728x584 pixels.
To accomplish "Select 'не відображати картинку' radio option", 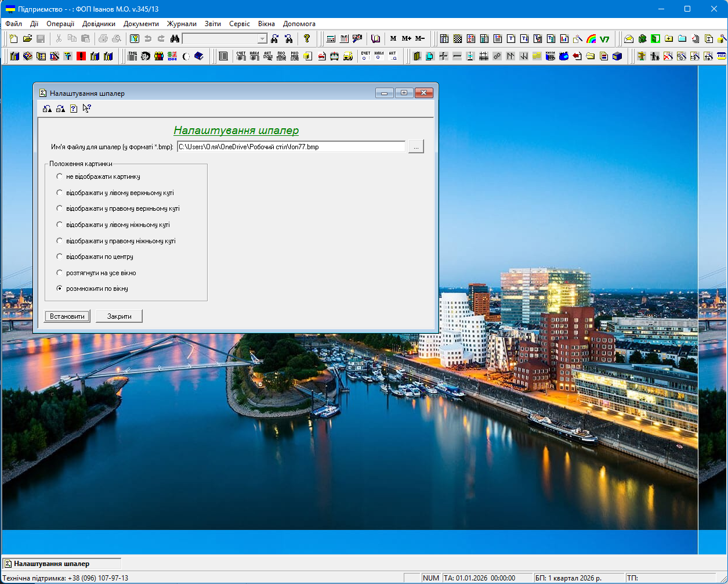I will coord(59,176).
